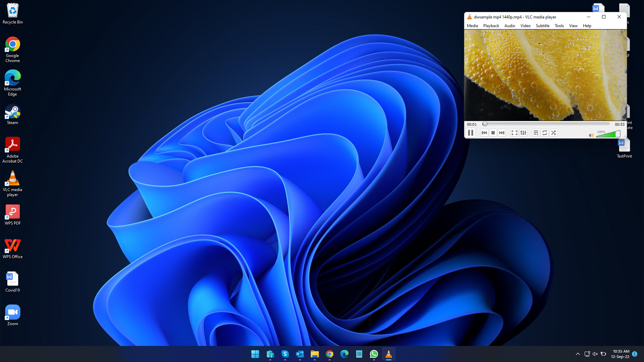This screenshot has height=362, width=644.
Task: Expand the hidden icons tray chevron
Action: 578,354
